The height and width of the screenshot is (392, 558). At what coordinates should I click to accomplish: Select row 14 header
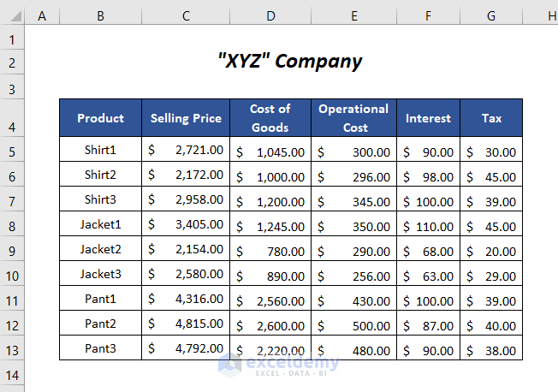(x=12, y=375)
